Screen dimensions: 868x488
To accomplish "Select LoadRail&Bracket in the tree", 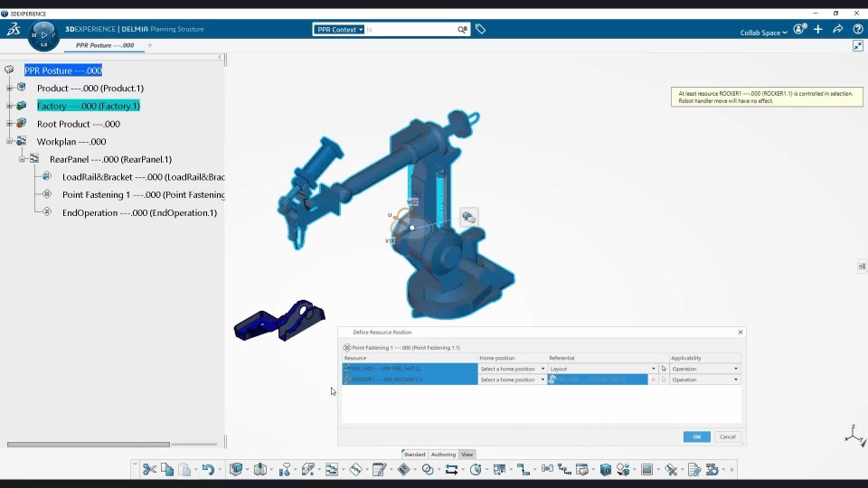I will tap(144, 177).
